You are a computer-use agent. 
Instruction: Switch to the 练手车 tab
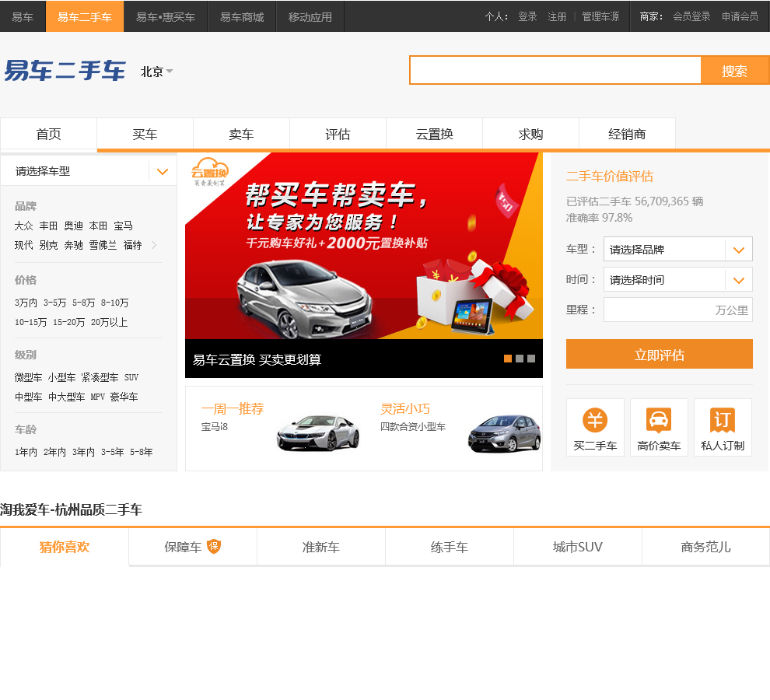click(450, 547)
